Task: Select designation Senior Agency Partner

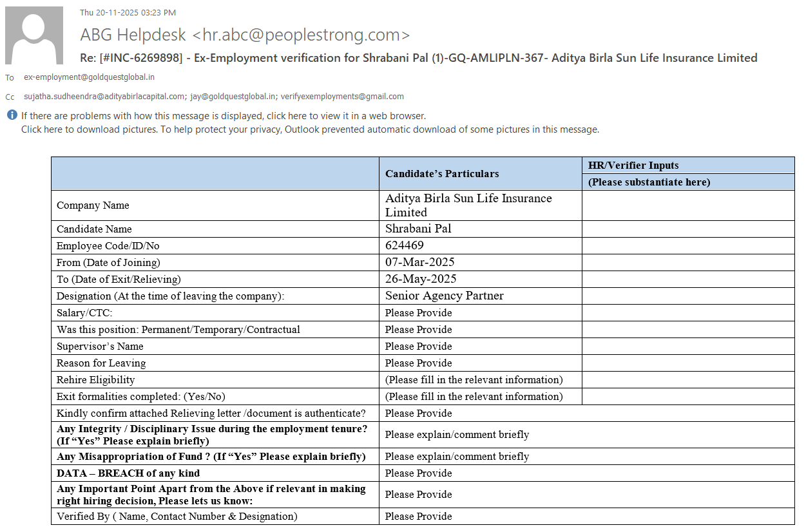Action: (445, 296)
